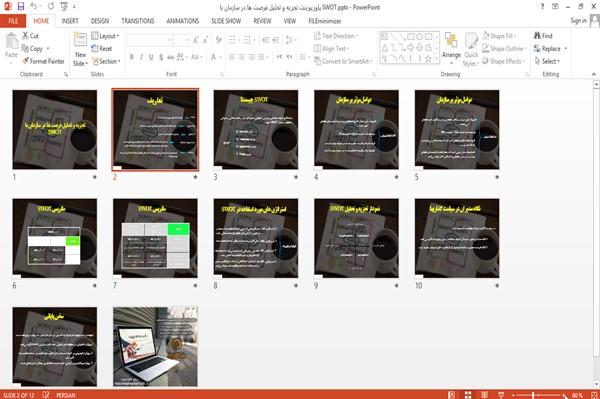The image size is (600, 399).
Task: Switch to the ANIMATIONS tab
Action: coord(183,21)
